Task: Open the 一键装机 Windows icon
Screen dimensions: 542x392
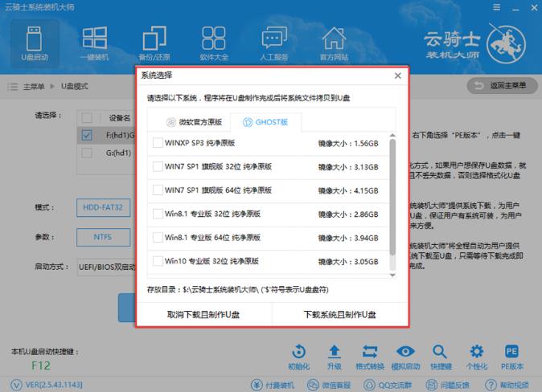Action: [x=95, y=43]
